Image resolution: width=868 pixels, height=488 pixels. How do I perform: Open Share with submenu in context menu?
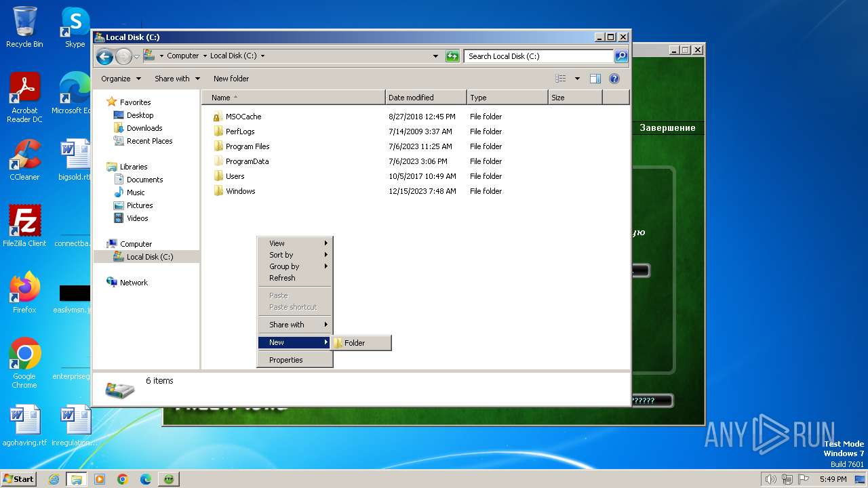[295, 325]
